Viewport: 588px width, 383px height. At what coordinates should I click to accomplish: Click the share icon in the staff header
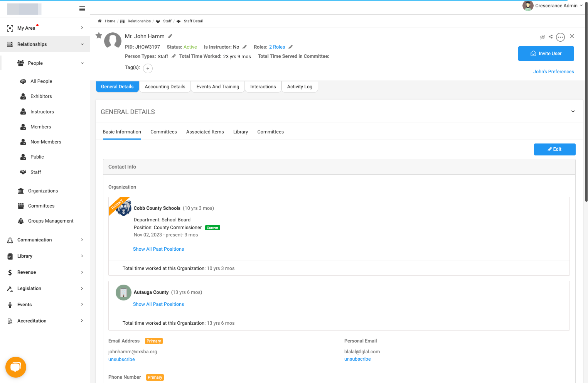(551, 37)
